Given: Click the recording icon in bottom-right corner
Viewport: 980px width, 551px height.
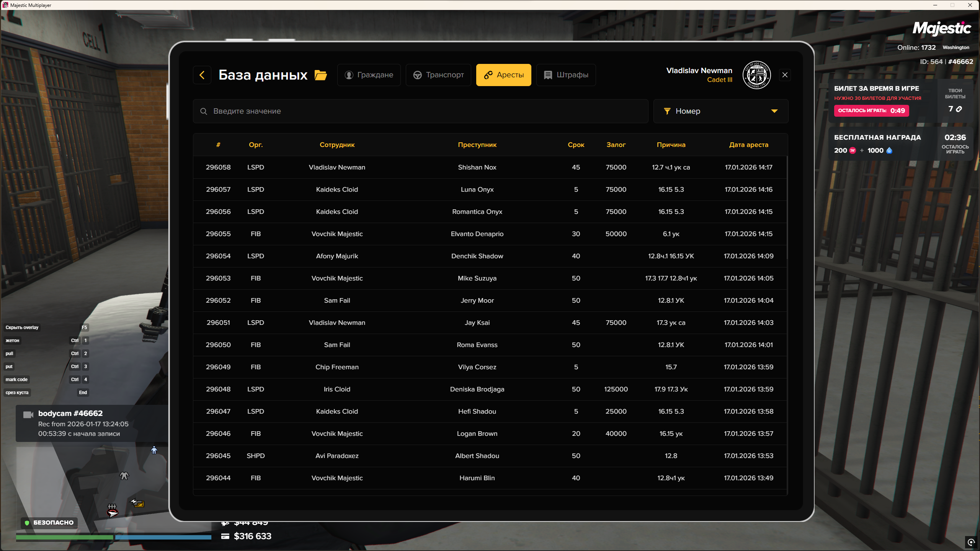Looking at the screenshot, I should pos(971,542).
